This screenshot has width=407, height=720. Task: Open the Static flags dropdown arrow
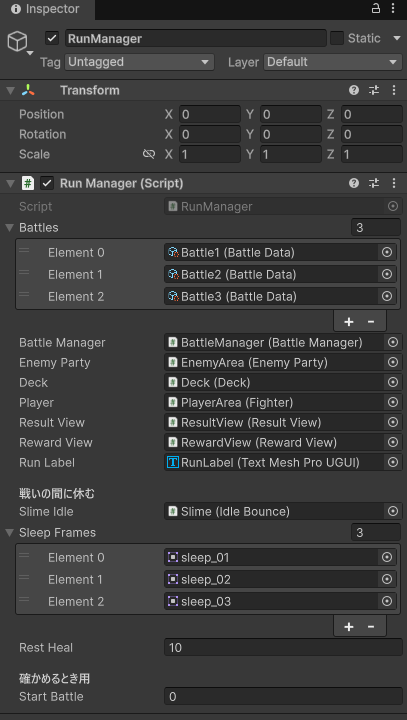pos(397,39)
